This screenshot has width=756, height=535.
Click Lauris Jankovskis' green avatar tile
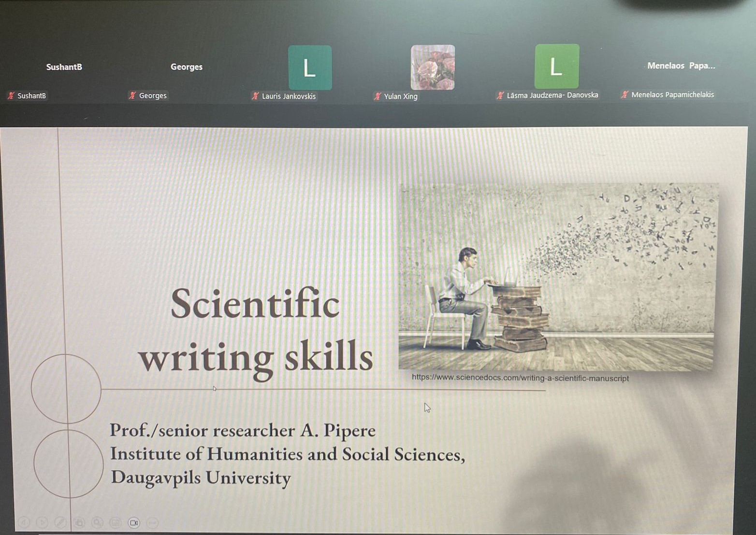(x=310, y=68)
